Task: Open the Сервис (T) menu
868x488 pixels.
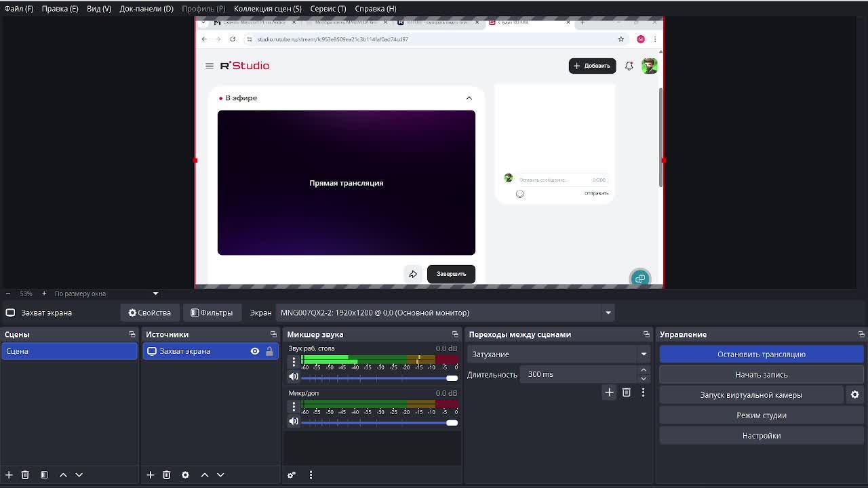Action: pyautogui.click(x=328, y=8)
